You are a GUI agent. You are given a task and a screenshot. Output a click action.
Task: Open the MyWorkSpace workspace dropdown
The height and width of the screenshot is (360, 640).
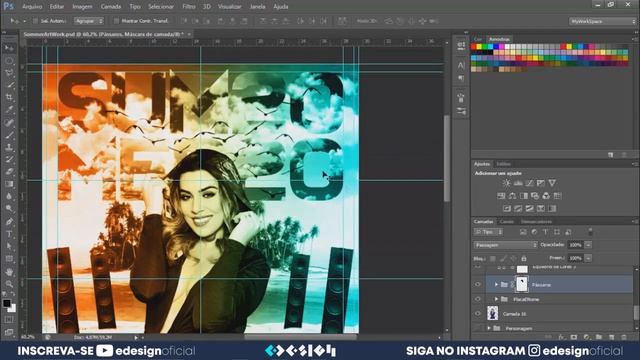[602, 21]
